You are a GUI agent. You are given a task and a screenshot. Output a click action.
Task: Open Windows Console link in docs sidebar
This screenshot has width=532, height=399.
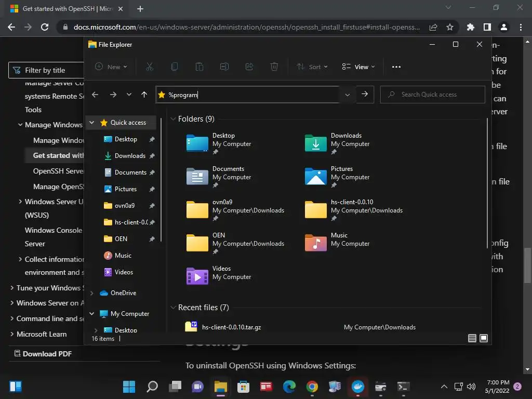pos(54,237)
